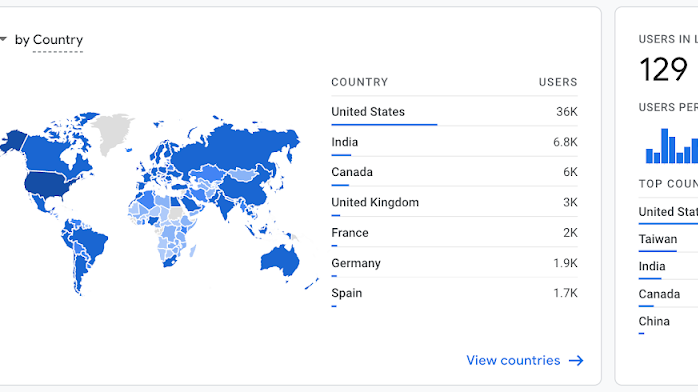Click the arrow icon next to View countries
Image resolution: width=698 pixels, height=392 pixels.
(576, 360)
